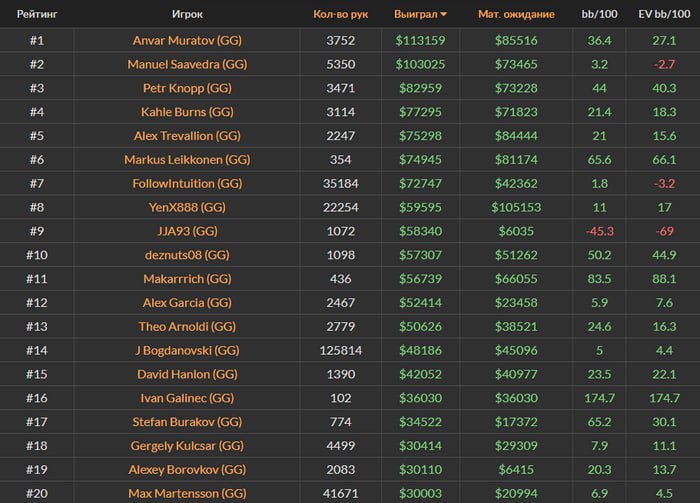Click the sort arrow beside Выиграл
This screenshot has width=700, height=503.
click(444, 15)
